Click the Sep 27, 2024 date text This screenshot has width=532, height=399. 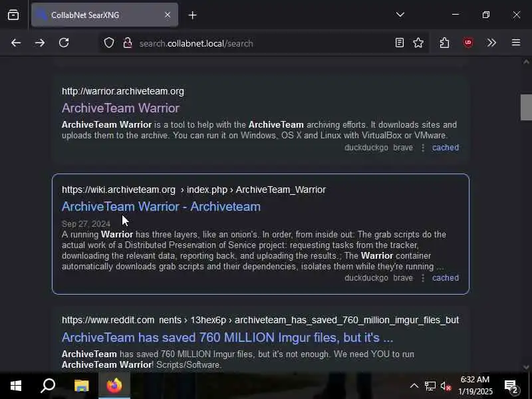[x=86, y=224]
